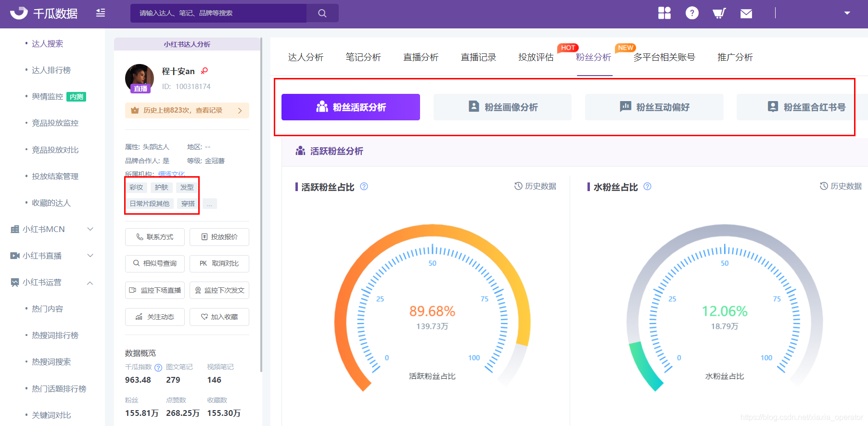Switch to the 投放评估 tab
This screenshot has height=426, width=868.
[x=536, y=57]
